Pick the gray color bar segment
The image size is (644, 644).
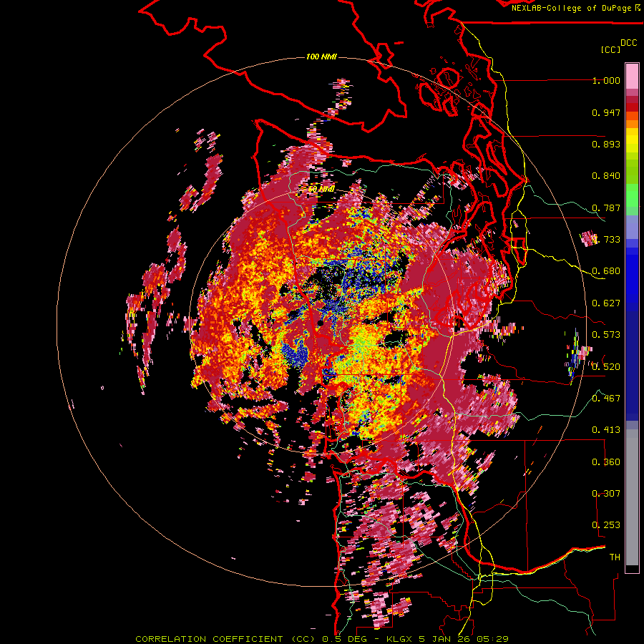coord(632,497)
